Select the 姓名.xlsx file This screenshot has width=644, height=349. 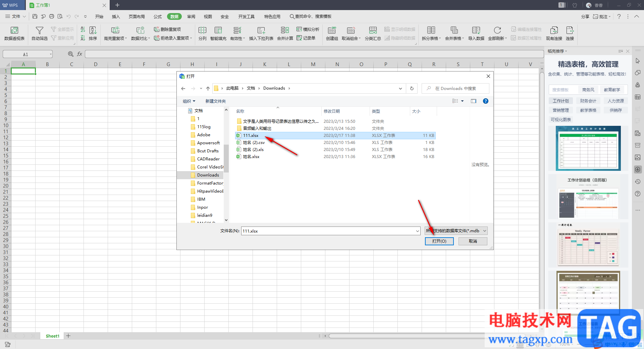click(335, 157)
